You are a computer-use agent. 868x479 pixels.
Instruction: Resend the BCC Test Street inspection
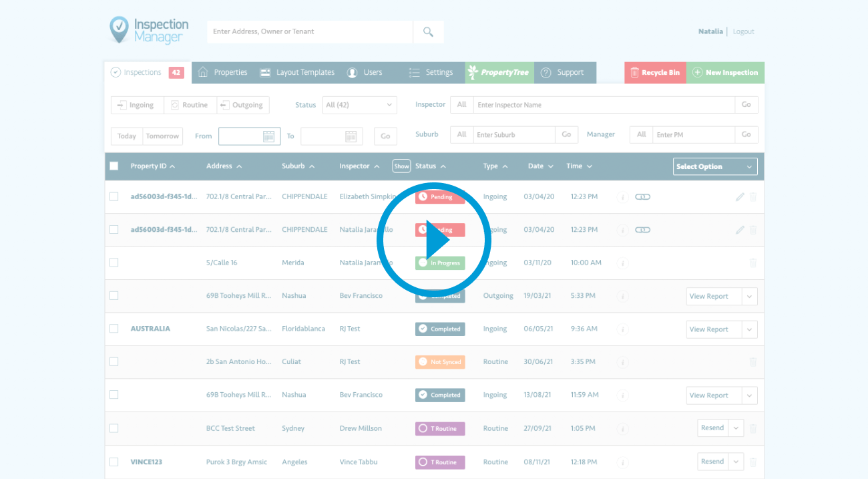712,428
